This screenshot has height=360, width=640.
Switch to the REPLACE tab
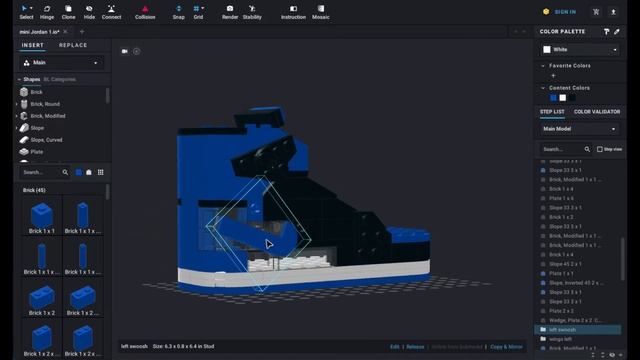point(73,45)
